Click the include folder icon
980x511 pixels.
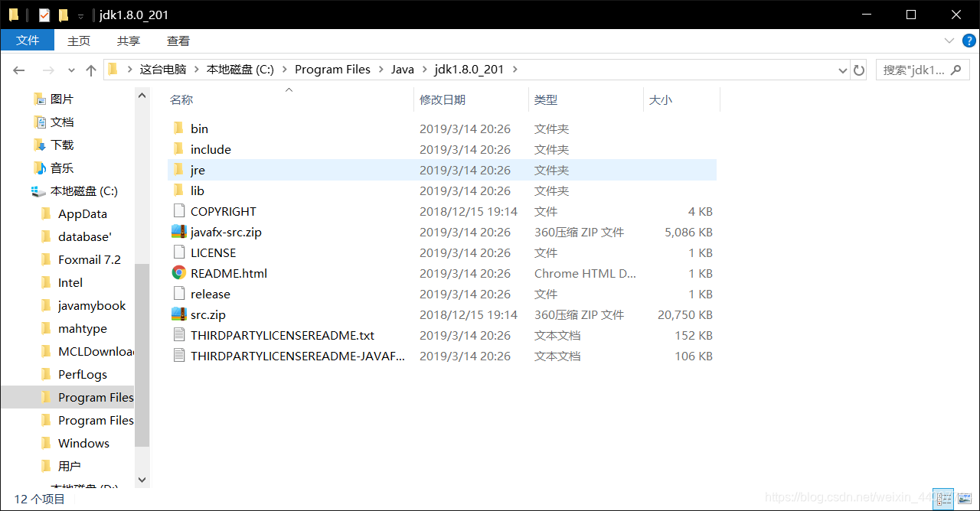178,148
